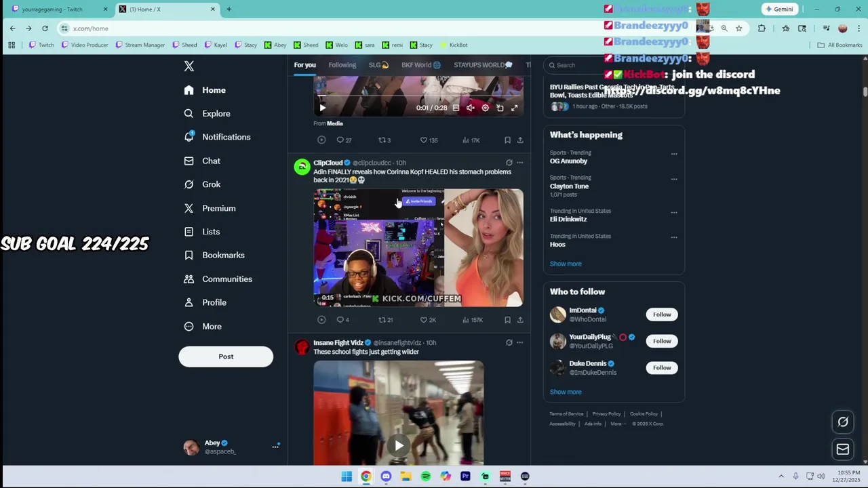Toggle captions on the top video
The width and height of the screenshot is (868, 488).
456,108
